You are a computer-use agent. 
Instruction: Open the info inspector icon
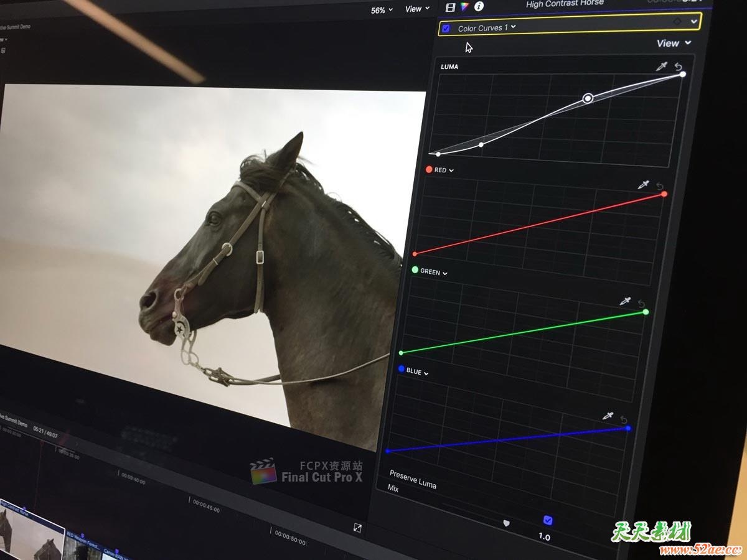pos(479,7)
